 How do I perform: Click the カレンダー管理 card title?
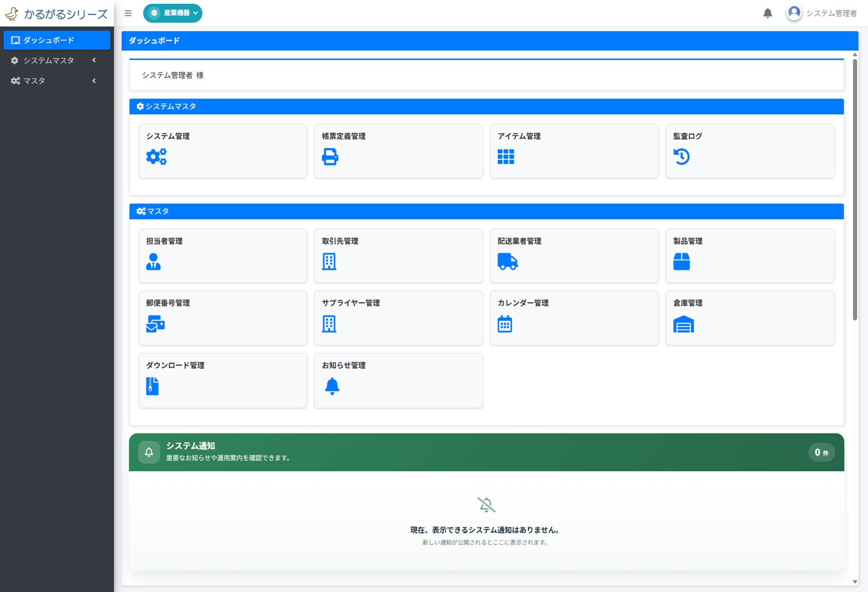(523, 303)
